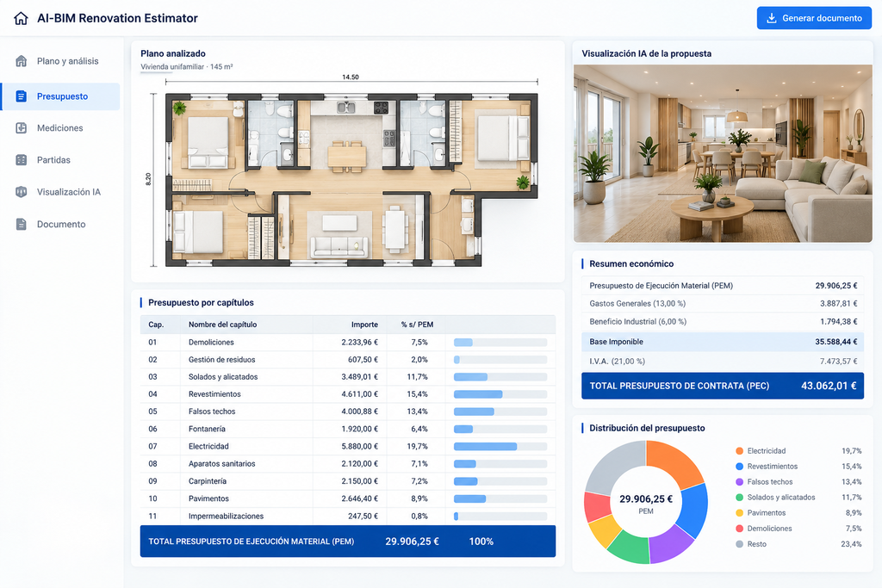Viewport: 882px width, 588px height.
Task: Open the Documento section
Action: coord(61,224)
